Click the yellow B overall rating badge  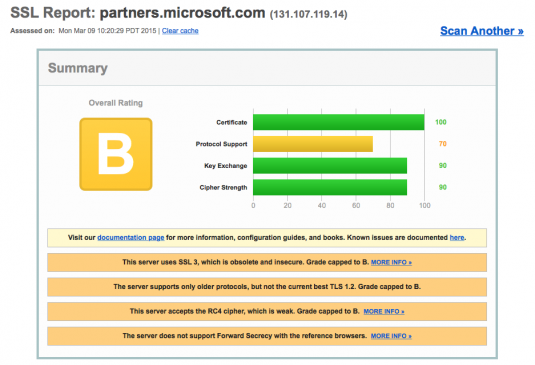coord(116,154)
